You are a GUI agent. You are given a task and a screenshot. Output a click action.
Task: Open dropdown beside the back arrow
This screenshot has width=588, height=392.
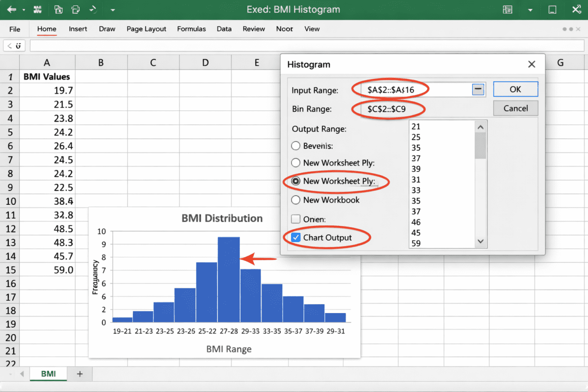pos(23,10)
